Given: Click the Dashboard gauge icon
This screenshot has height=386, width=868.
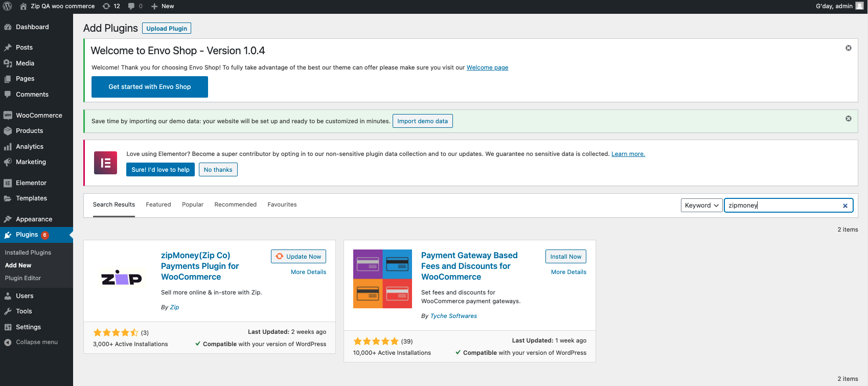Looking at the screenshot, I should click(x=8, y=27).
